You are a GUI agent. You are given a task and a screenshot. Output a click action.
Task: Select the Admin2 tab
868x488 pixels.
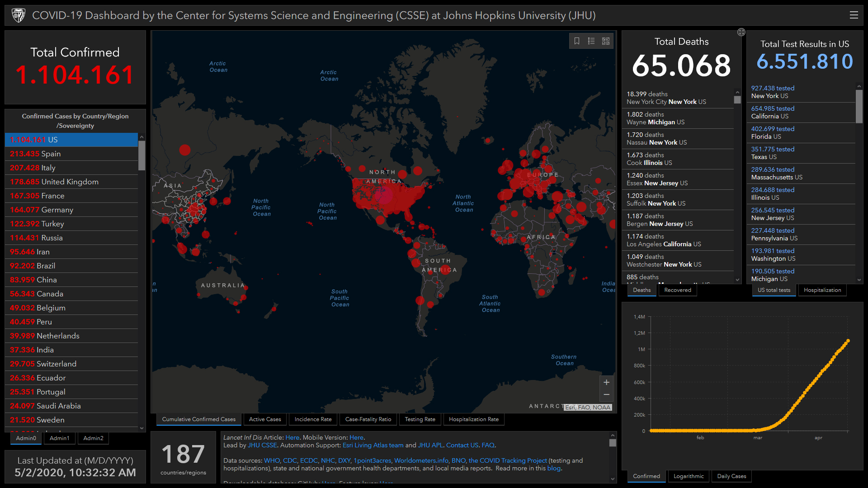(x=93, y=438)
